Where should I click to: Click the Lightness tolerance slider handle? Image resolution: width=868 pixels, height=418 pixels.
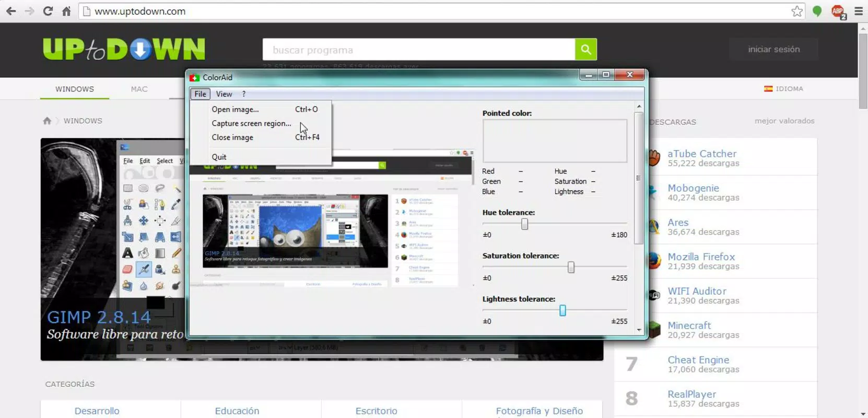(562, 311)
